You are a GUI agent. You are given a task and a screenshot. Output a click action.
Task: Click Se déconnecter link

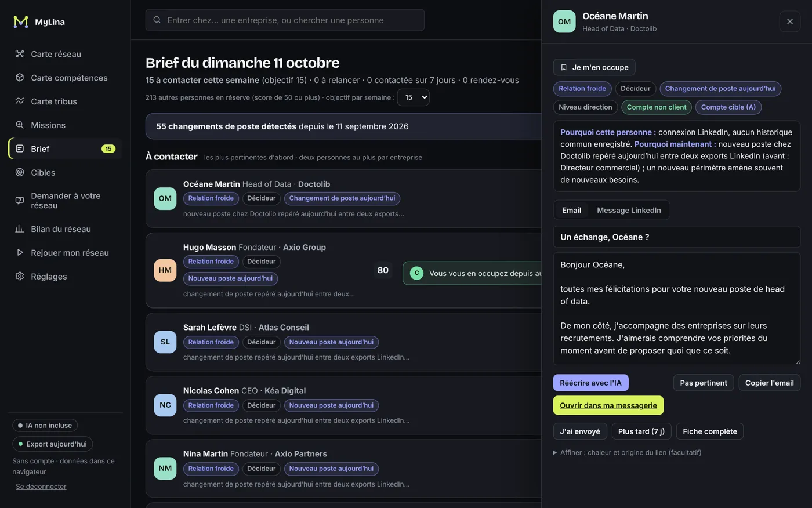(x=41, y=487)
